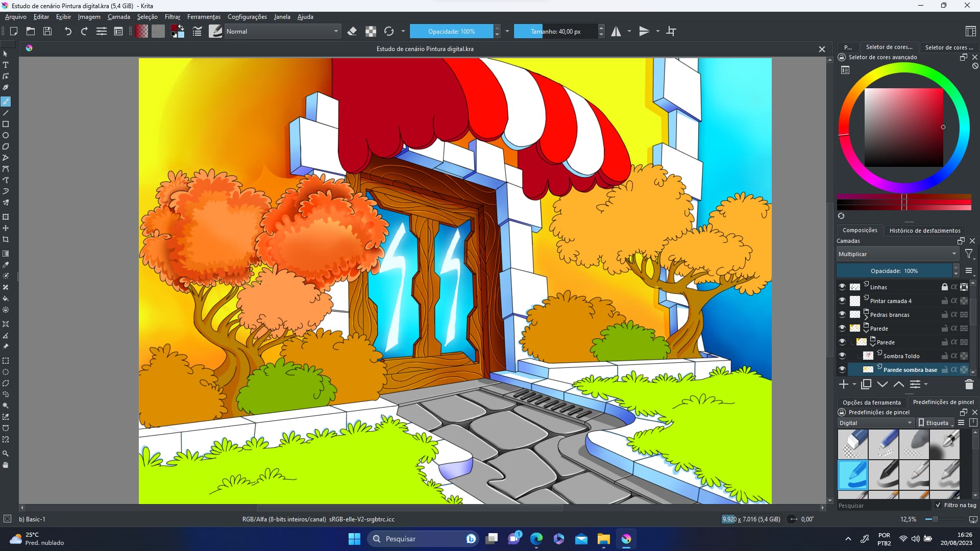Check the Filtro na tag checkbox

[x=938, y=505]
